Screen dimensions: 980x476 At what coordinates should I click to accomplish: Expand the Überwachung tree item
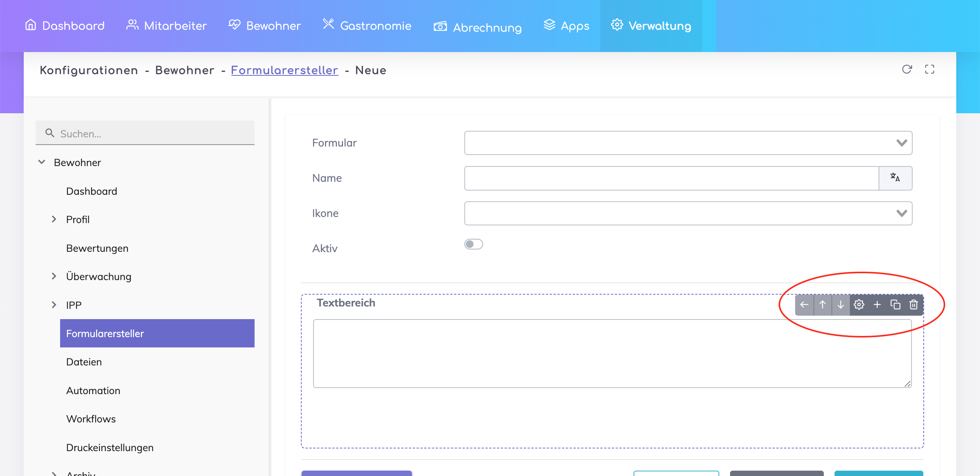pos(54,276)
